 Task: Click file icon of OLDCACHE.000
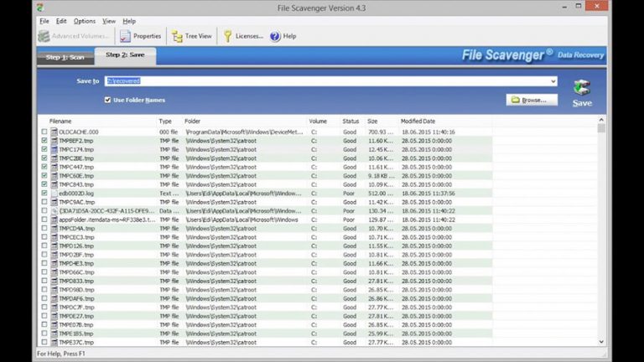pyautogui.click(x=54, y=132)
